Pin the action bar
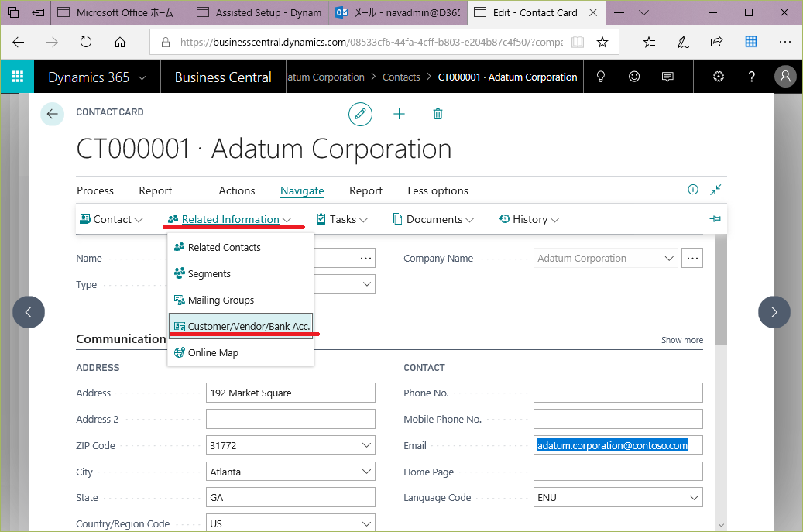This screenshot has height=532, width=803. [715, 219]
